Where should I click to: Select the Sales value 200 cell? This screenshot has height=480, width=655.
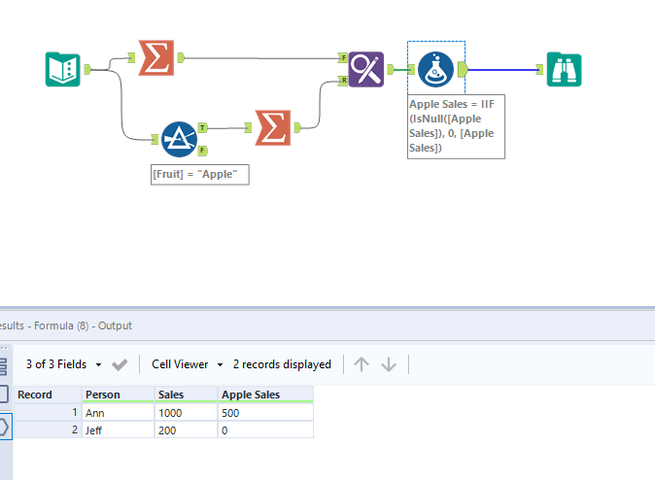click(x=186, y=430)
